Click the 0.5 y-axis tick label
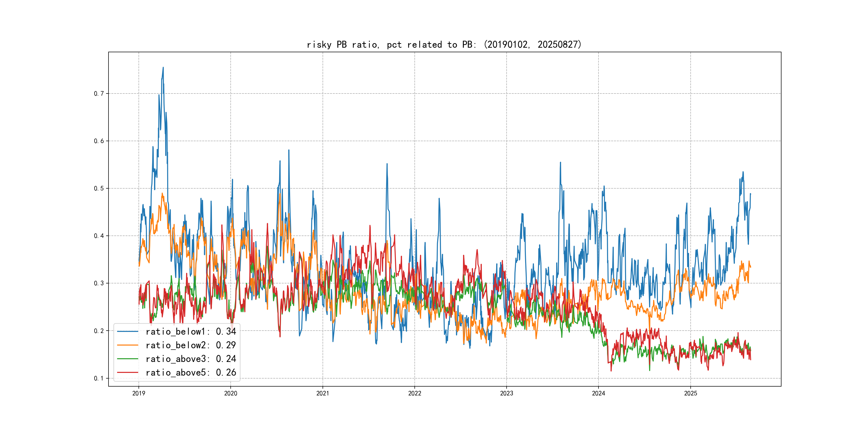868x434 pixels. coord(99,188)
